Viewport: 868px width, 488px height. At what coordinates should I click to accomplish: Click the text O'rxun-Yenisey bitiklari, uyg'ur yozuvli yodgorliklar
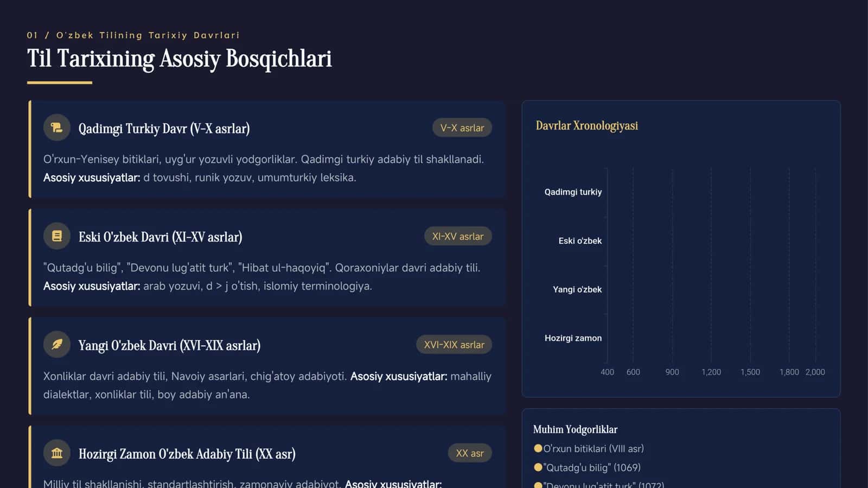click(x=170, y=160)
